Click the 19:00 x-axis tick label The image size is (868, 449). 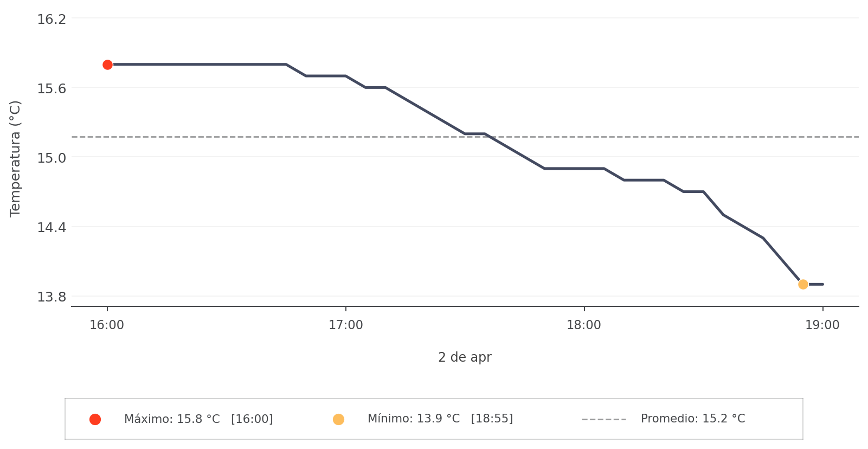tap(822, 325)
